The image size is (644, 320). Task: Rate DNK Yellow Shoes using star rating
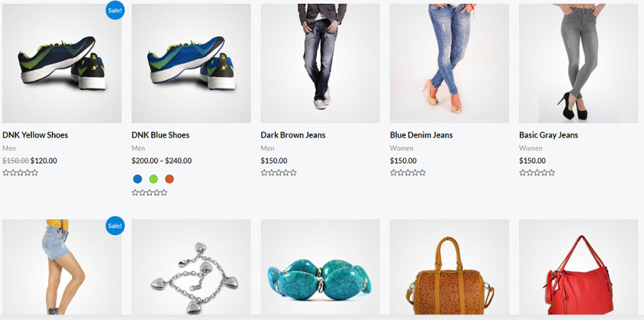20,173
